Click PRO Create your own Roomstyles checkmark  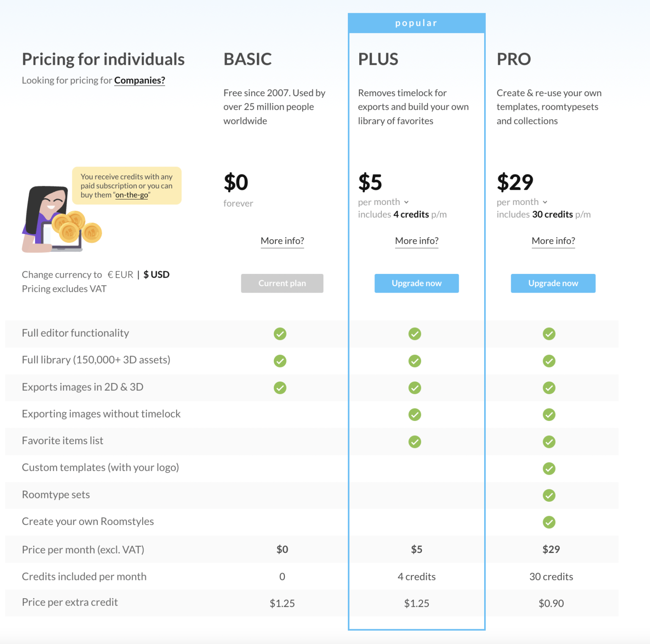pos(549,522)
